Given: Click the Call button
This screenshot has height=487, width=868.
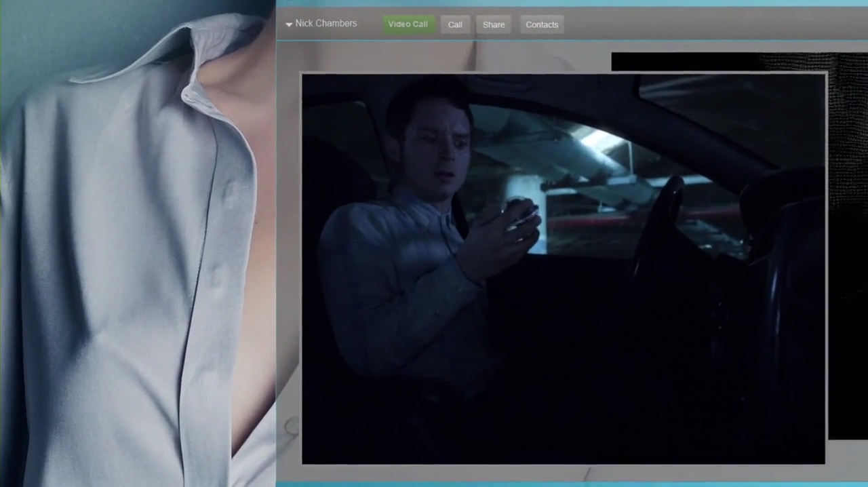Looking at the screenshot, I should (455, 24).
